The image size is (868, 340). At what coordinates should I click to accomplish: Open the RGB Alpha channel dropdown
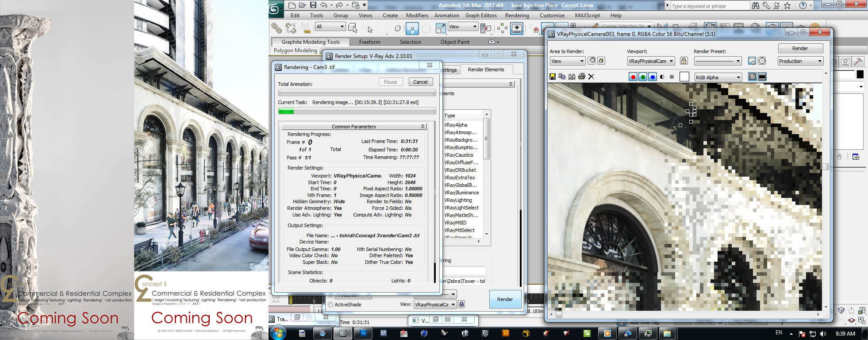718,77
